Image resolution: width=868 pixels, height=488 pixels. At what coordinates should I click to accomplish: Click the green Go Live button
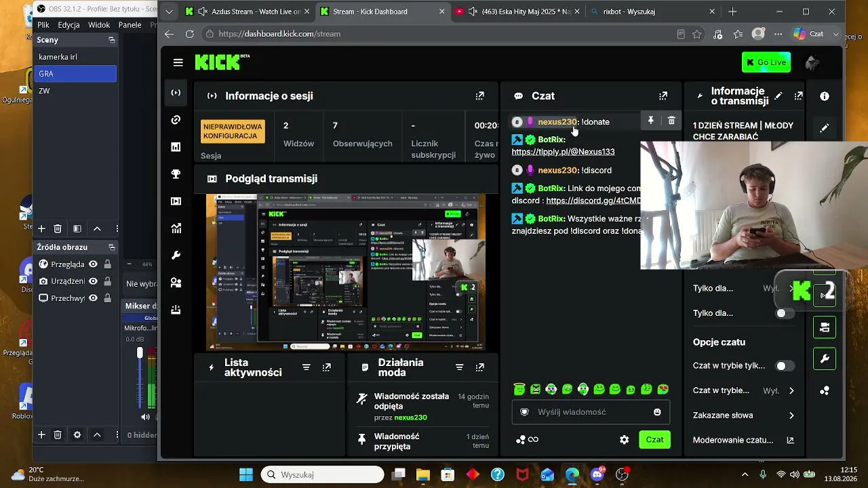pos(766,62)
